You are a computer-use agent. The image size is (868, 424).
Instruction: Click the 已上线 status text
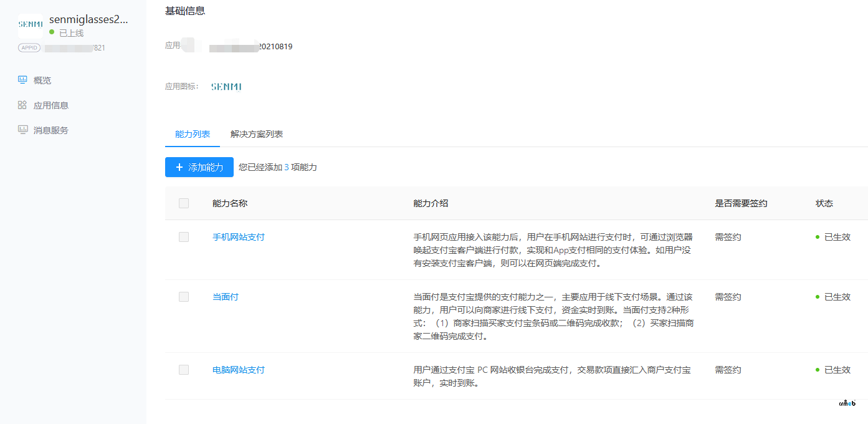pyautogui.click(x=71, y=32)
